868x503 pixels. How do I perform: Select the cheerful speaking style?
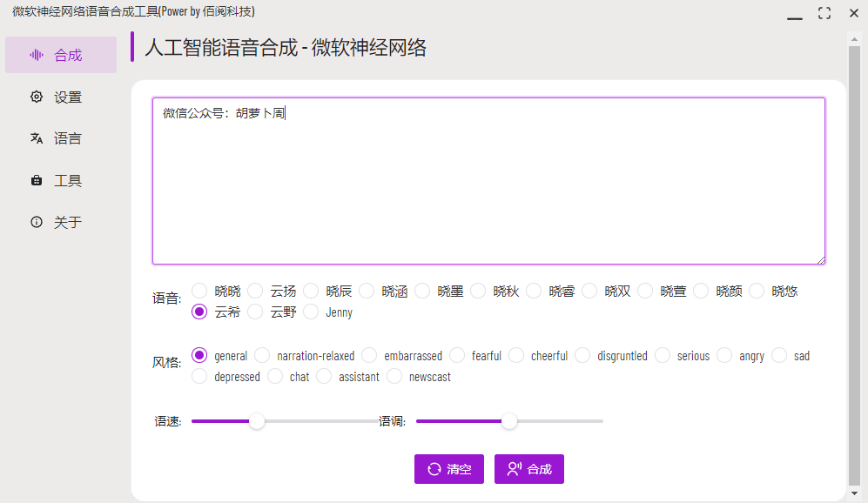516,355
